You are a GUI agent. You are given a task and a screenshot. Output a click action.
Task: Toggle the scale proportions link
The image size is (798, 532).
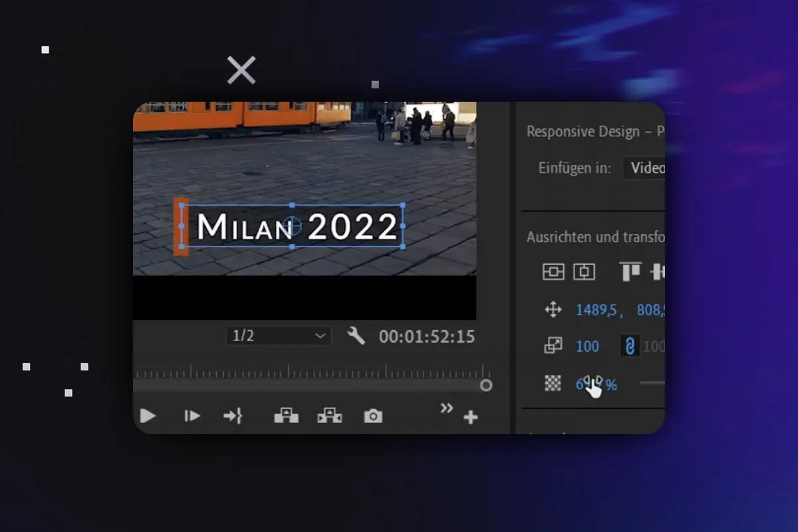click(630, 346)
